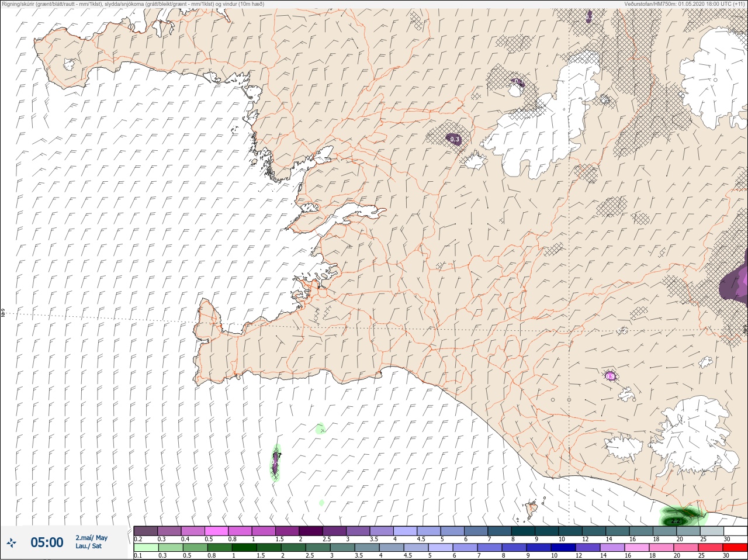Screen dimensions: 748x560
Task: Pick the red swatch labeled 30 in lower legend row
Action: pos(735,548)
